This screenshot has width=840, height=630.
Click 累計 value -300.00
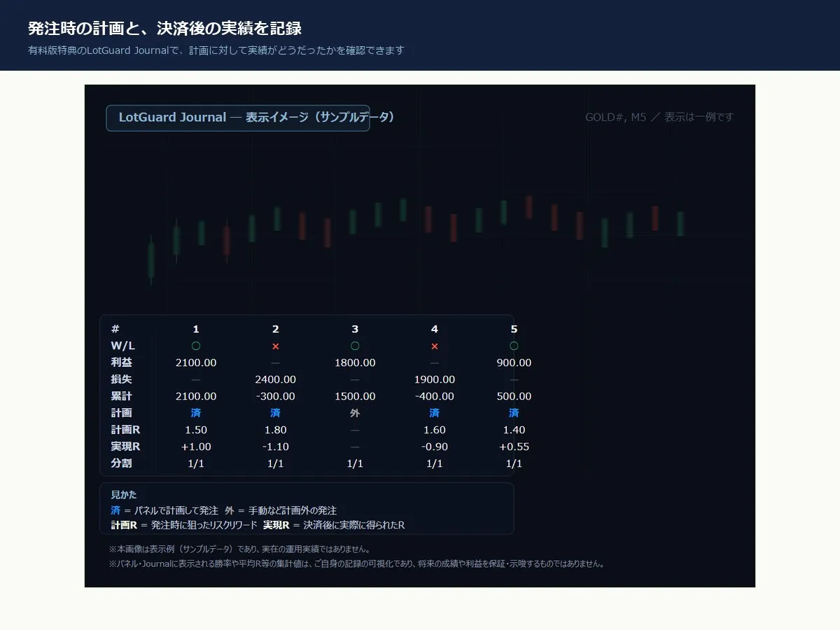click(x=276, y=396)
